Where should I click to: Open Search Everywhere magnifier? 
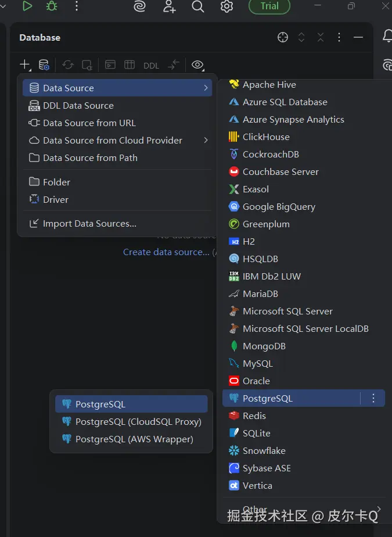(x=198, y=6)
